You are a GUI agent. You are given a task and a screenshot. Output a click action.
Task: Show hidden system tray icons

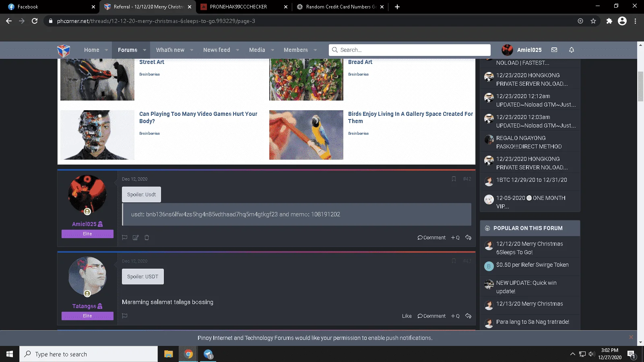pyautogui.click(x=572, y=354)
